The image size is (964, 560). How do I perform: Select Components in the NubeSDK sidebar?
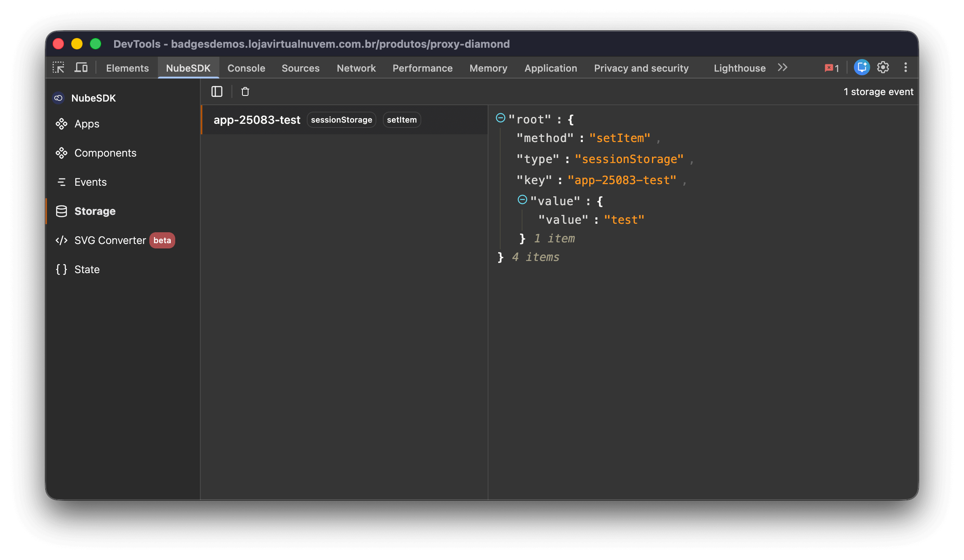pyautogui.click(x=105, y=153)
